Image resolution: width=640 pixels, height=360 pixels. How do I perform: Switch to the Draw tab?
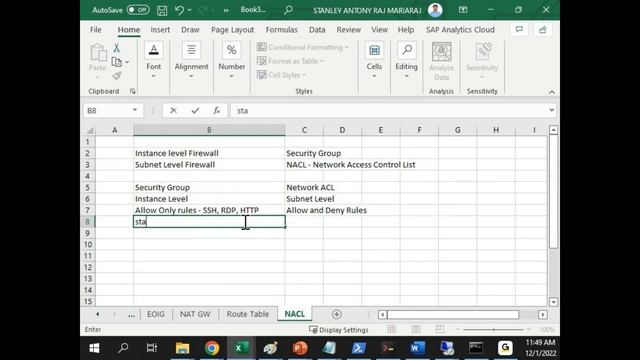(190, 30)
